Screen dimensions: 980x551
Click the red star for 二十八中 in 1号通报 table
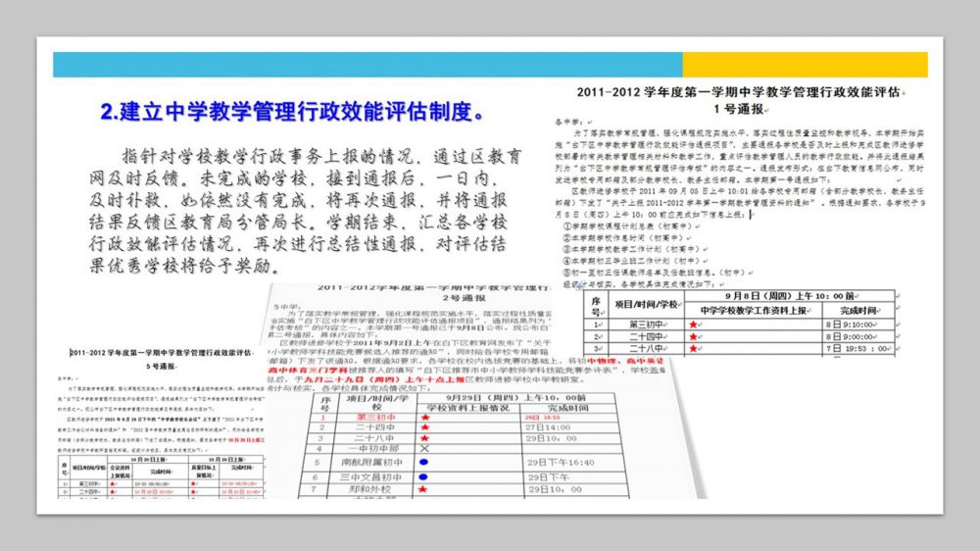pyautogui.click(x=692, y=348)
